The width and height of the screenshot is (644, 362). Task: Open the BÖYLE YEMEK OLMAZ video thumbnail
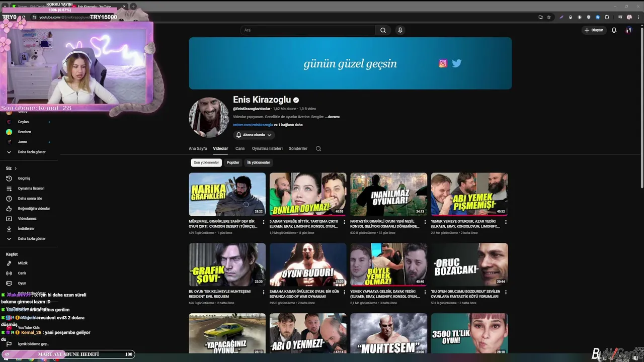click(388, 265)
